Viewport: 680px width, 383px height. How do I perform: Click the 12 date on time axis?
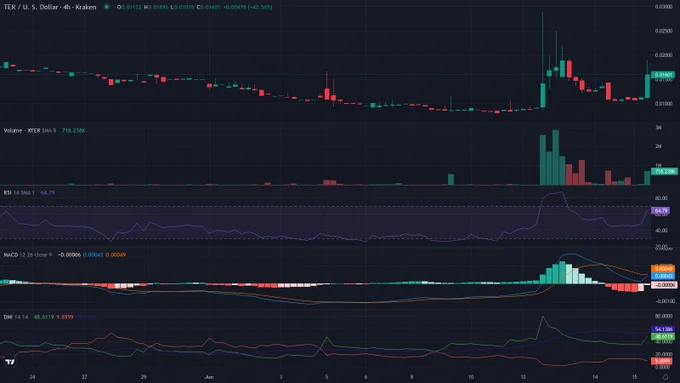pyautogui.click(x=523, y=377)
